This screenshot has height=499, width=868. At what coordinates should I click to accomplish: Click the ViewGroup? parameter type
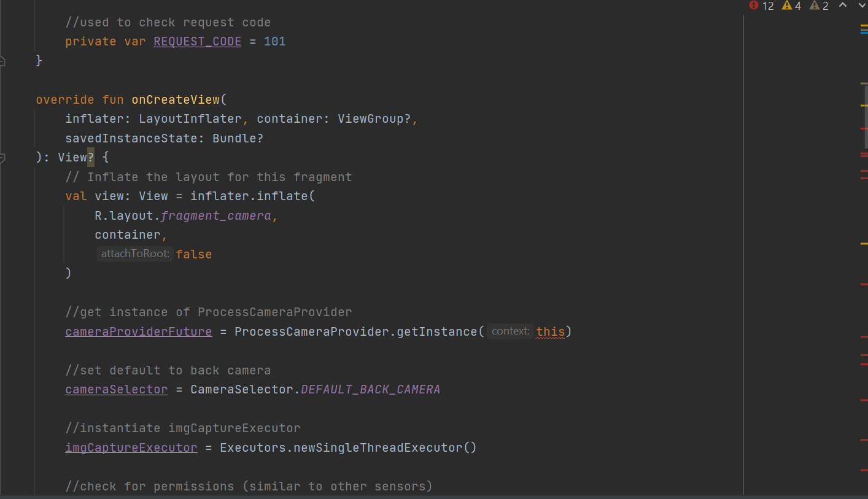(374, 118)
